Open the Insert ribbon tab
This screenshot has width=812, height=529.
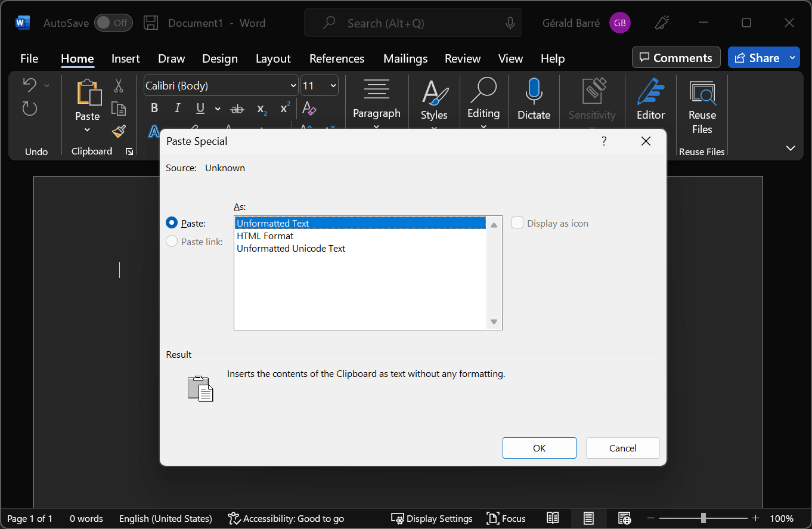(125, 58)
